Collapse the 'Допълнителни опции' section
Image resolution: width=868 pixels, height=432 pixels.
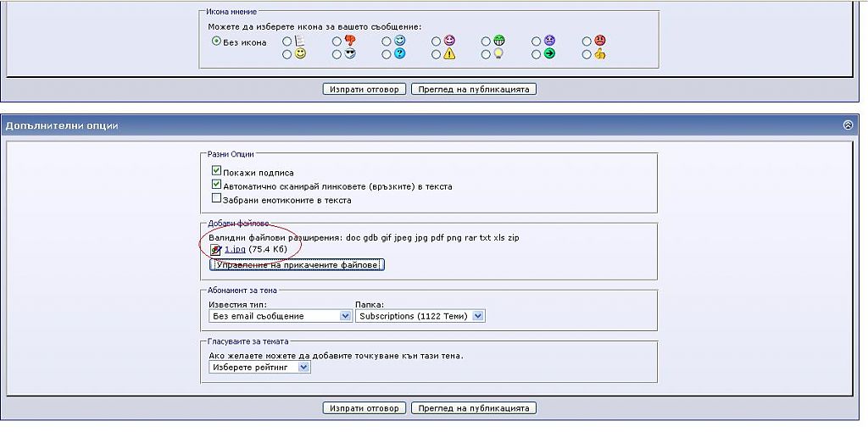(x=848, y=125)
